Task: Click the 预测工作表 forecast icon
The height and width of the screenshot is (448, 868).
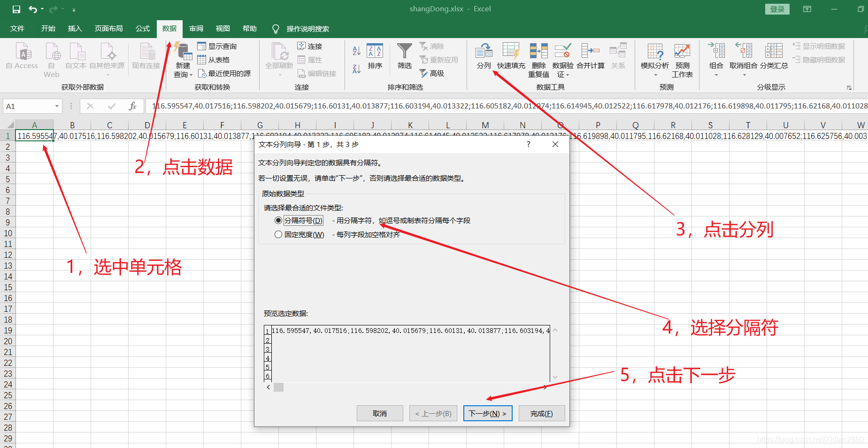Action: tap(682, 51)
